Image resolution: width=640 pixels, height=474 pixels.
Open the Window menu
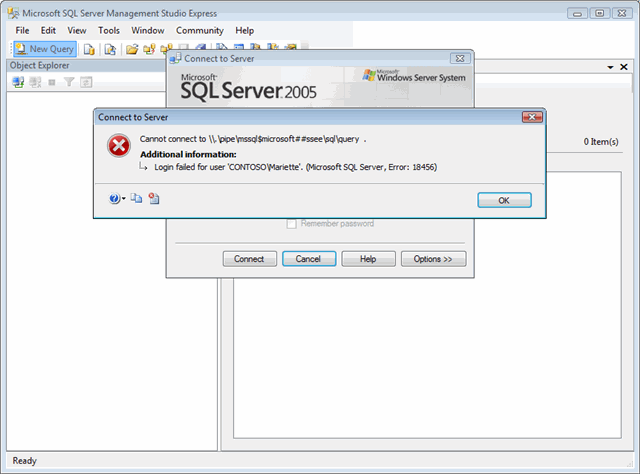[x=148, y=31]
